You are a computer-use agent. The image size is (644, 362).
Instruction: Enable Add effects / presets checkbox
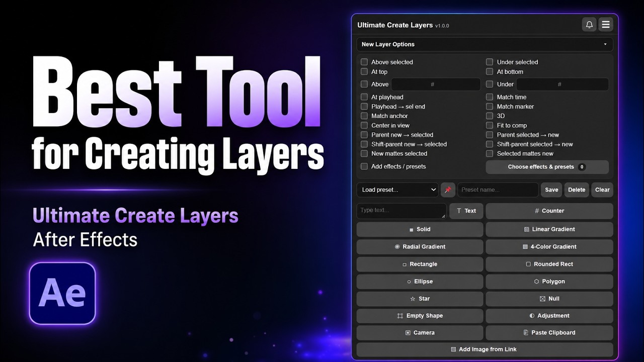pyautogui.click(x=364, y=166)
